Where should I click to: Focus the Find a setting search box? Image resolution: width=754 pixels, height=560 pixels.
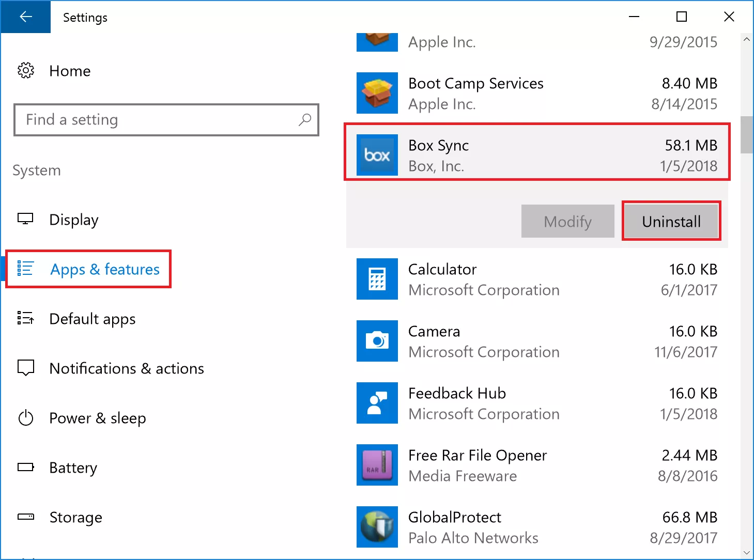(x=166, y=120)
